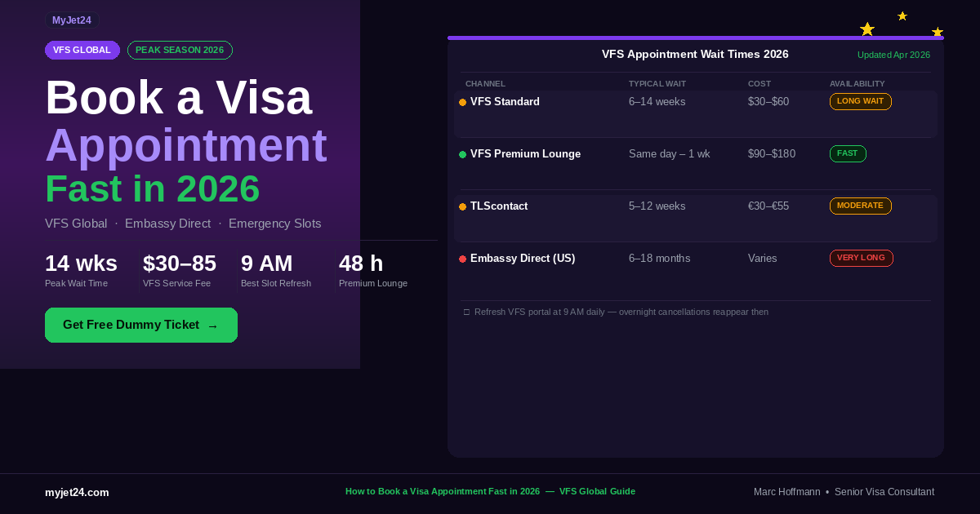This screenshot has width=980, height=514.
Task: Click the purple gradient bar above the table
Action: pos(695,36)
